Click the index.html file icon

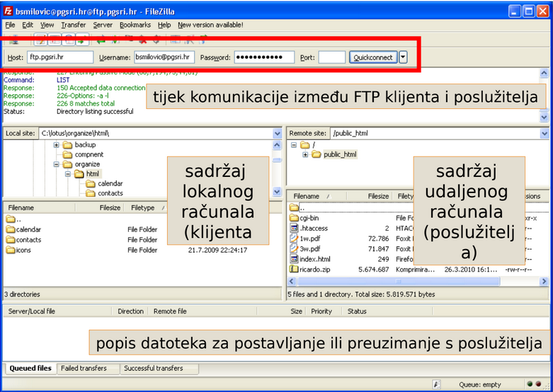click(294, 259)
